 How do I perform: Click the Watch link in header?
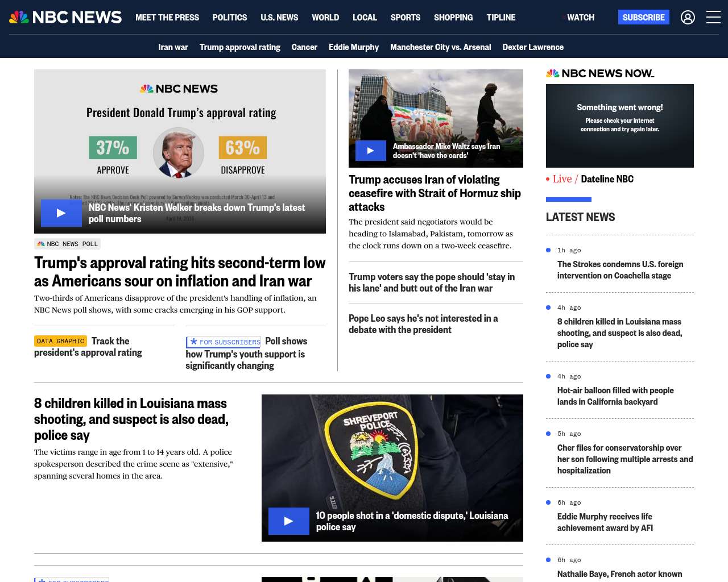(x=580, y=18)
